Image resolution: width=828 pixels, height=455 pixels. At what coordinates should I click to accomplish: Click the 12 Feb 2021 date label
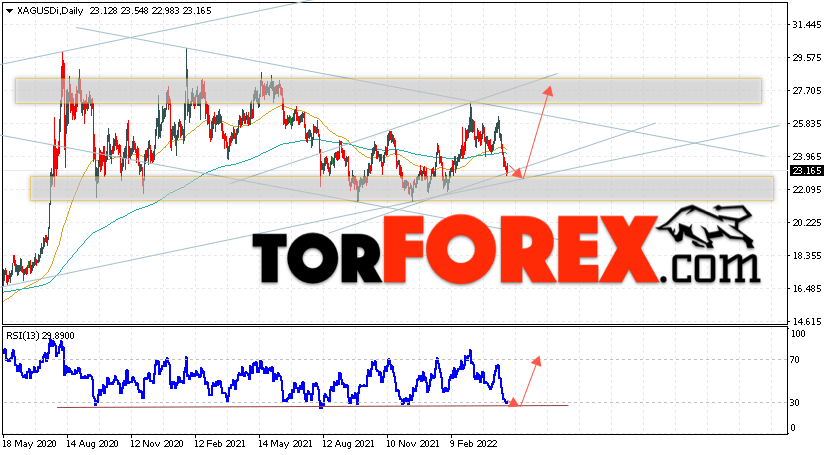point(221,444)
